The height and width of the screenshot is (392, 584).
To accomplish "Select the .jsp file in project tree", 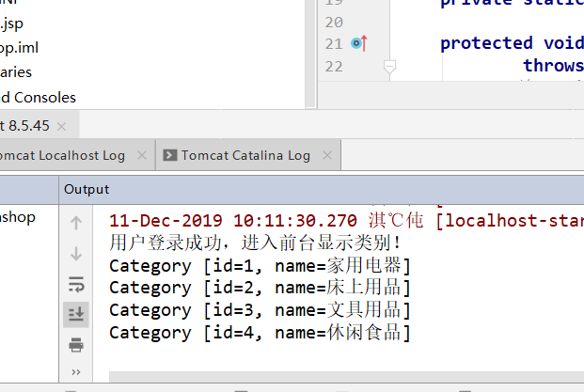I will (x=12, y=24).
